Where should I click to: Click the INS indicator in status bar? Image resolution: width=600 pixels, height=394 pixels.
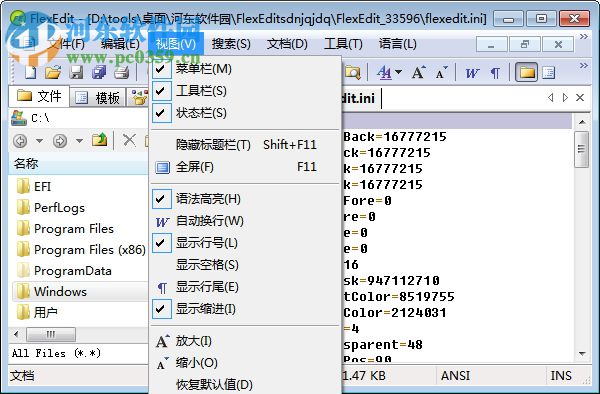click(x=561, y=376)
